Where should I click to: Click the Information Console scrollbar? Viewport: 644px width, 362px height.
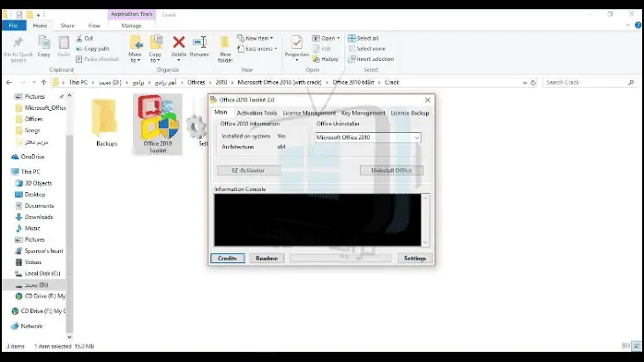(x=425, y=220)
